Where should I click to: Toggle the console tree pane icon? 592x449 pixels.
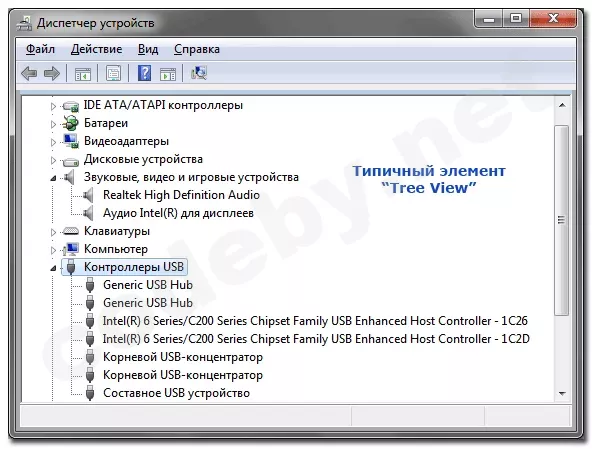83,74
